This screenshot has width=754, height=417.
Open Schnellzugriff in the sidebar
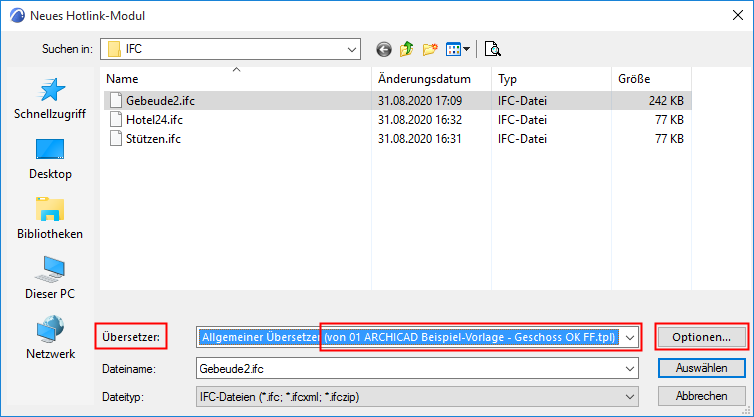click(x=50, y=99)
